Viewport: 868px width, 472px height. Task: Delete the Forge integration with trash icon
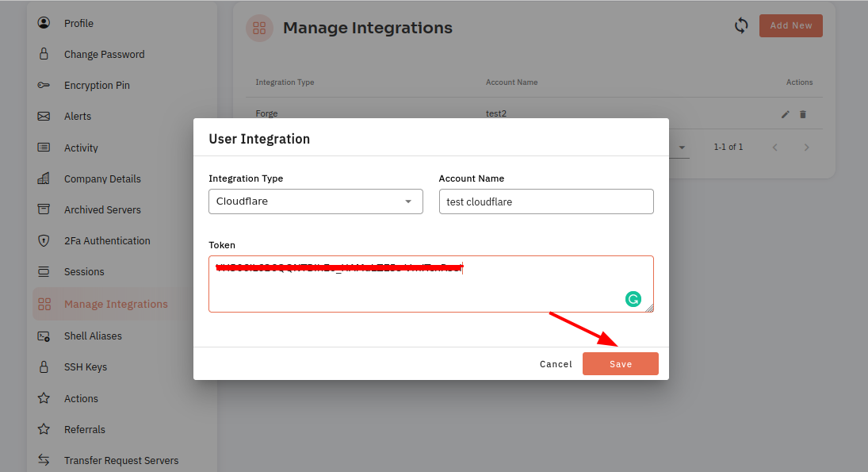[803, 114]
